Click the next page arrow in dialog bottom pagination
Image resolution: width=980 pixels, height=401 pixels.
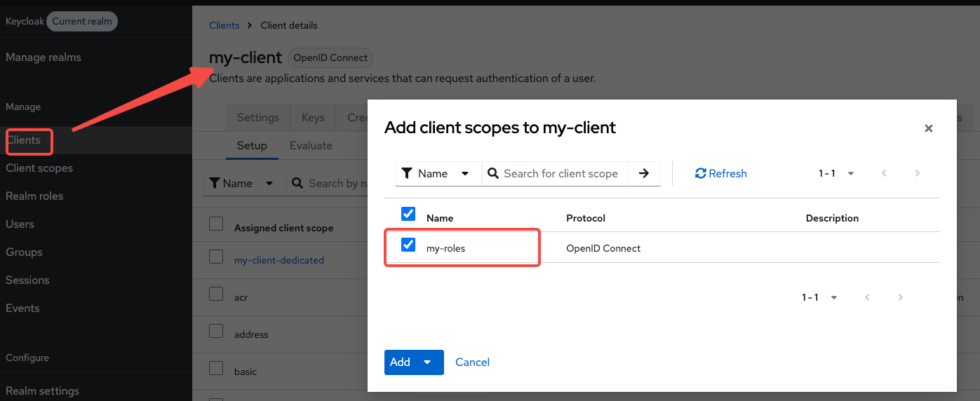click(900, 298)
